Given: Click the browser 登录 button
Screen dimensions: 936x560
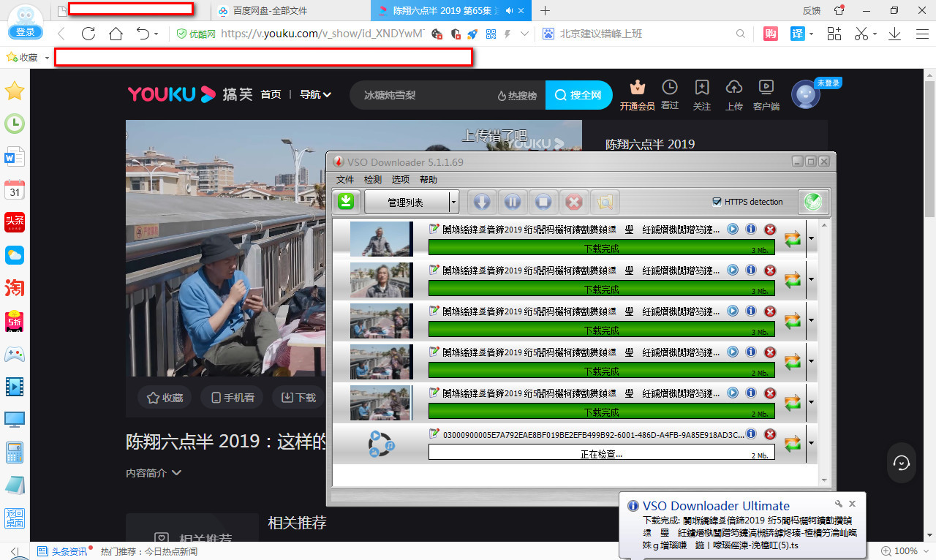Looking at the screenshot, I should [x=26, y=31].
